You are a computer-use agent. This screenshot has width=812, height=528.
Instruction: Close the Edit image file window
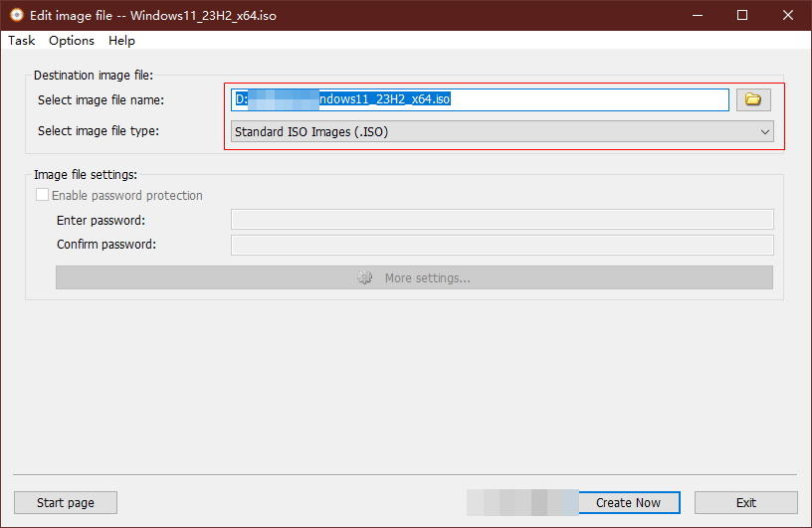click(788, 15)
